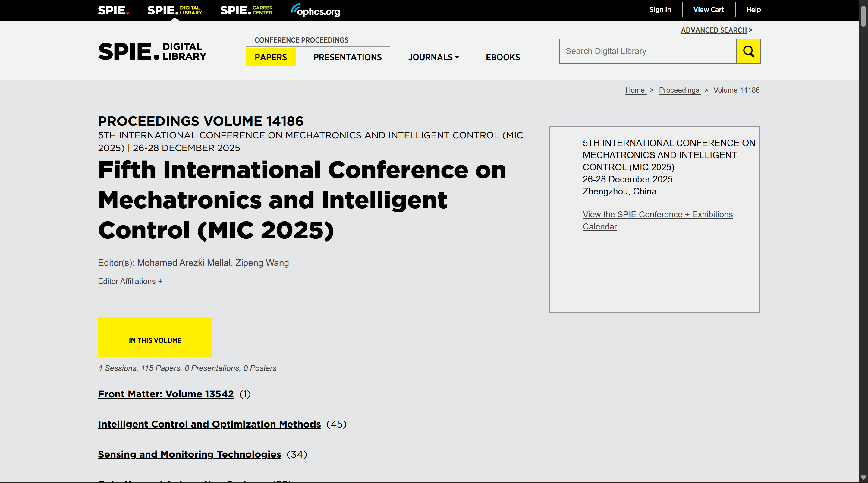Click the 4 Sessions, 115 Papers summary text

point(187,368)
